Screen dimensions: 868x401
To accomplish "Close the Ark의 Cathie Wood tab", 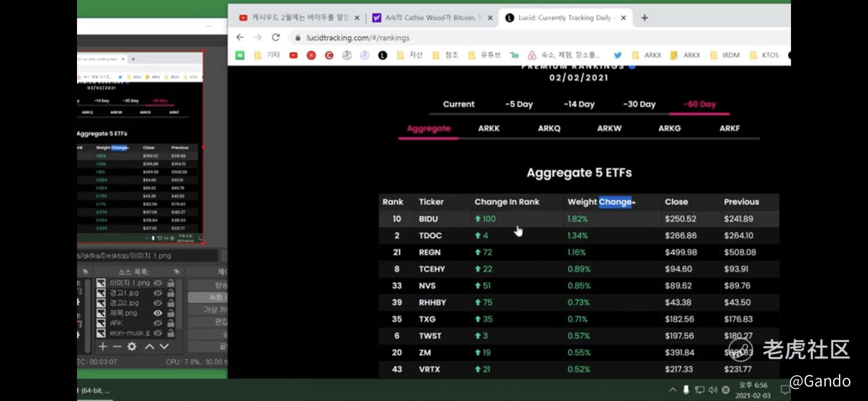I will pos(490,18).
